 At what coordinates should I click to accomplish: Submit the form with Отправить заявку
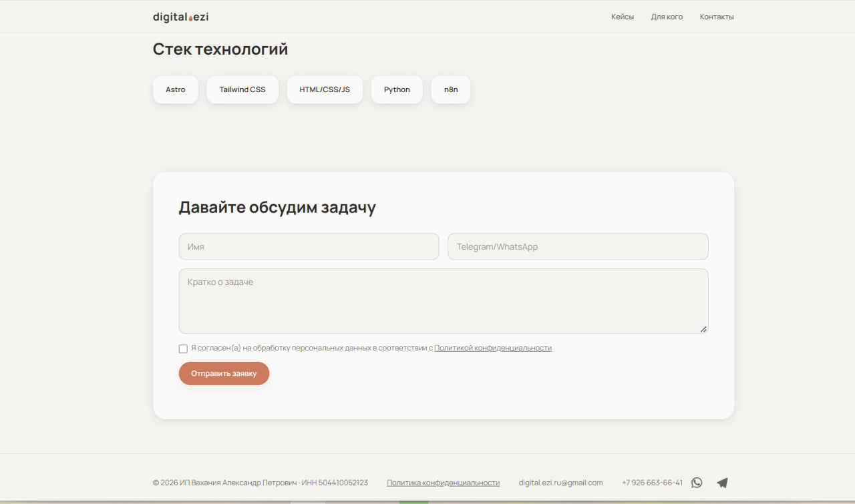point(224,373)
